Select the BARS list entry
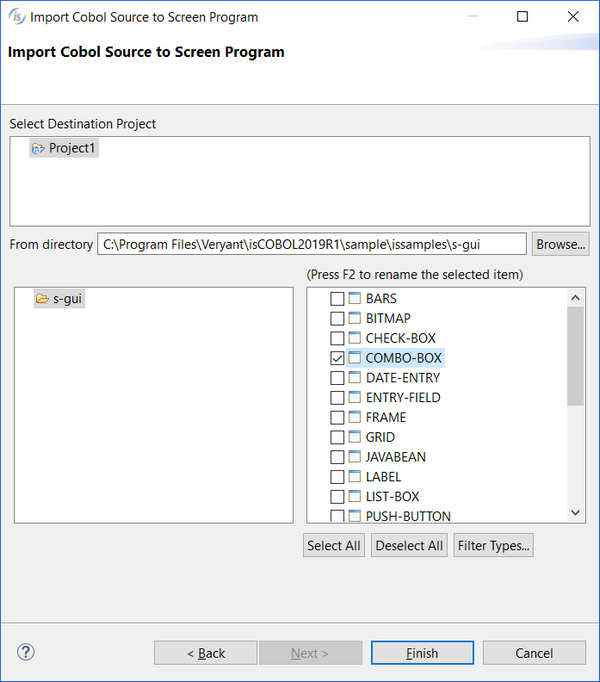The height and width of the screenshot is (682, 600). (x=381, y=299)
